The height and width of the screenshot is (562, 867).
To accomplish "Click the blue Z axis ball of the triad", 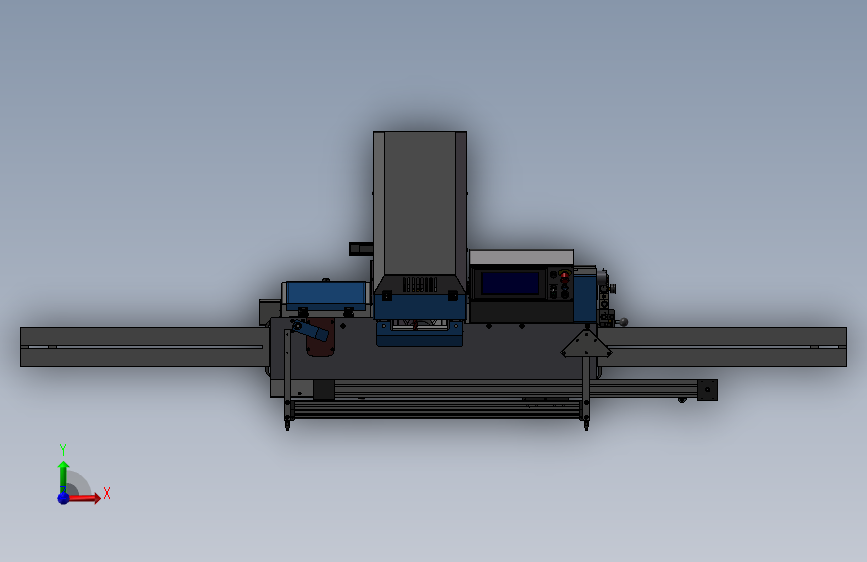I will click(x=63, y=498).
